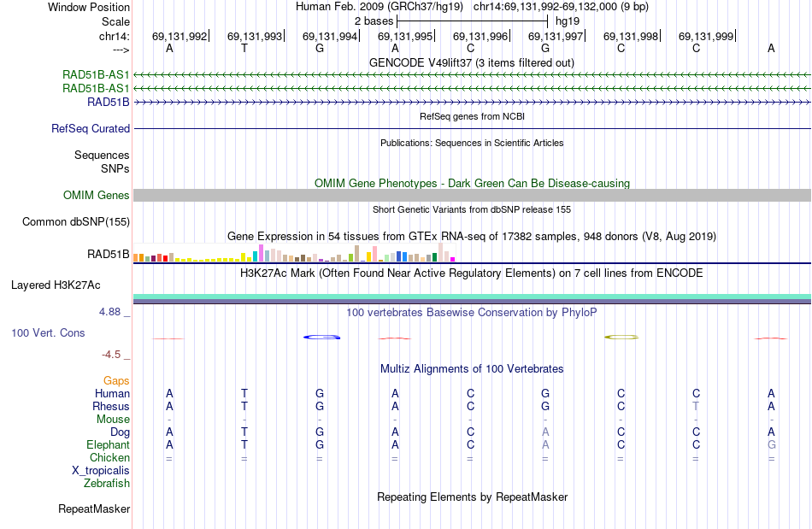Viewport: 812px width, 529px height.
Task: Click position label 69,131,995
Action: [x=405, y=36]
